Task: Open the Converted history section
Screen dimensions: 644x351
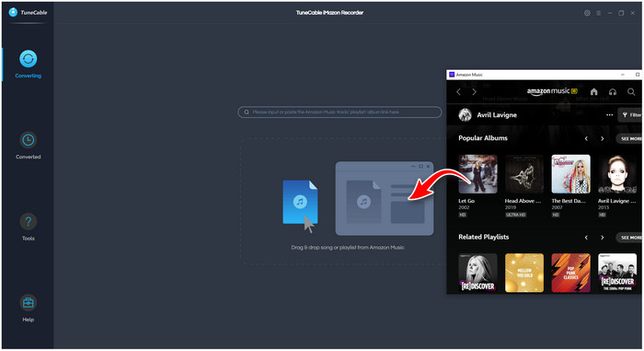Action: coord(28,146)
